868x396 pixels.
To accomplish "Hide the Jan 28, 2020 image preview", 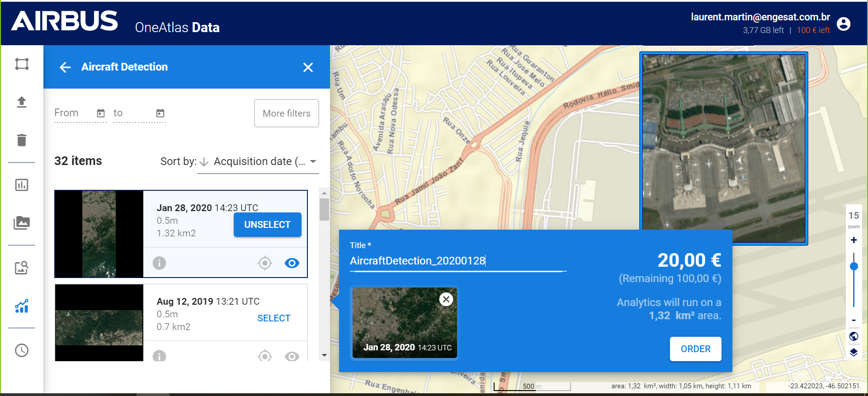I will click(x=292, y=263).
